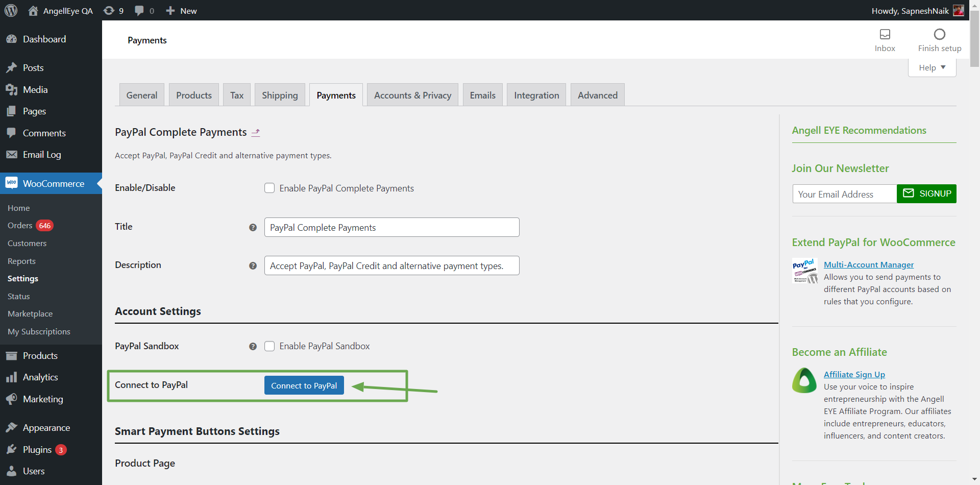Image resolution: width=980 pixels, height=485 pixels.
Task: Click the help icon beside Description field
Action: click(253, 266)
